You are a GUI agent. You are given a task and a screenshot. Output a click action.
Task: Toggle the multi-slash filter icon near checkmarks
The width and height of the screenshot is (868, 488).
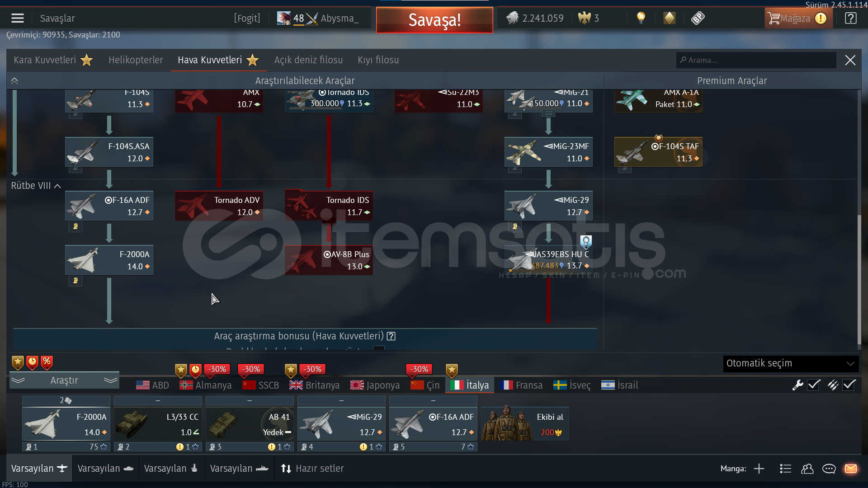pos(832,385)
